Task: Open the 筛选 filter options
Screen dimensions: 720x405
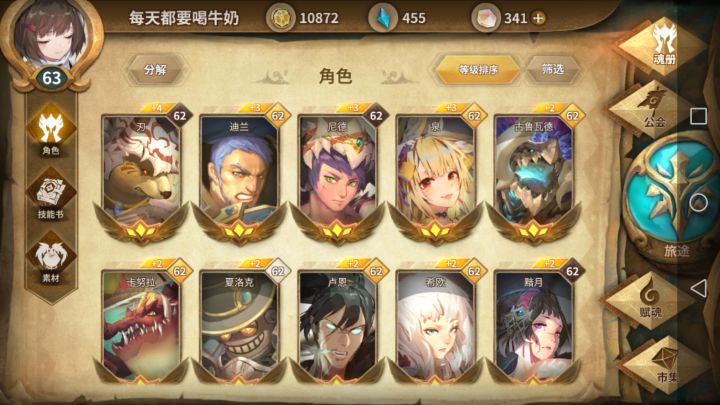Action: tap(552, 70)
